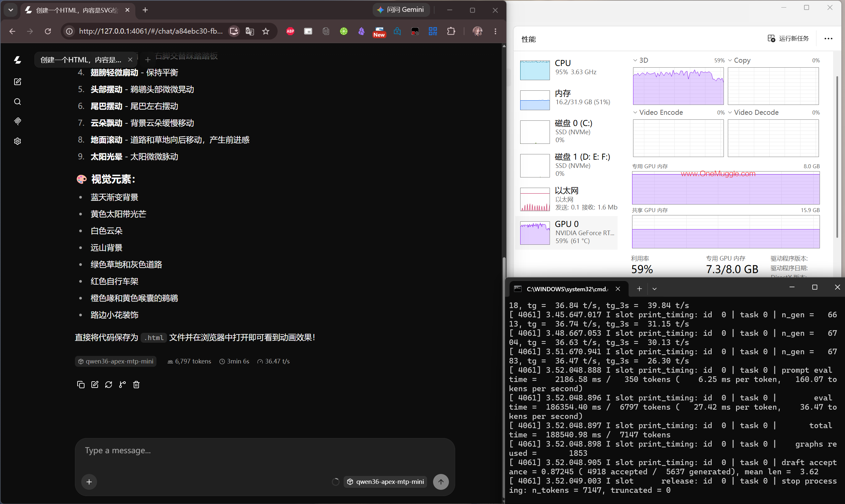Click the install app icon in address bar
Viewport: 845px width, 504px height.
234,31
